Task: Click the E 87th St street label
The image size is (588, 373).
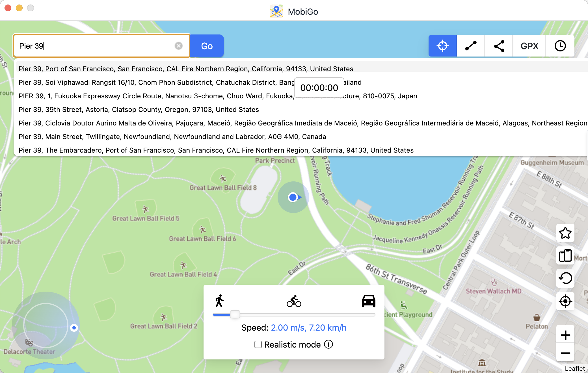Action: coord(522,221)
